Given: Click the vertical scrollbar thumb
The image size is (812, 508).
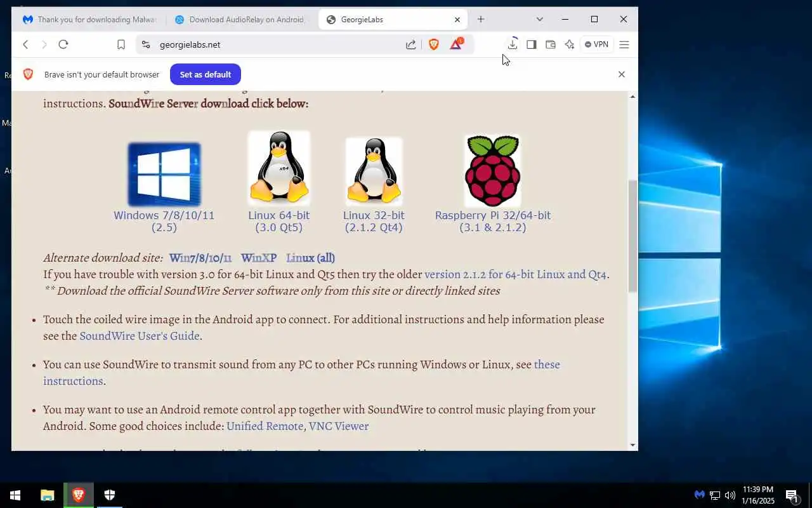Looking at the screenshot, I should (x=632, y=236).
